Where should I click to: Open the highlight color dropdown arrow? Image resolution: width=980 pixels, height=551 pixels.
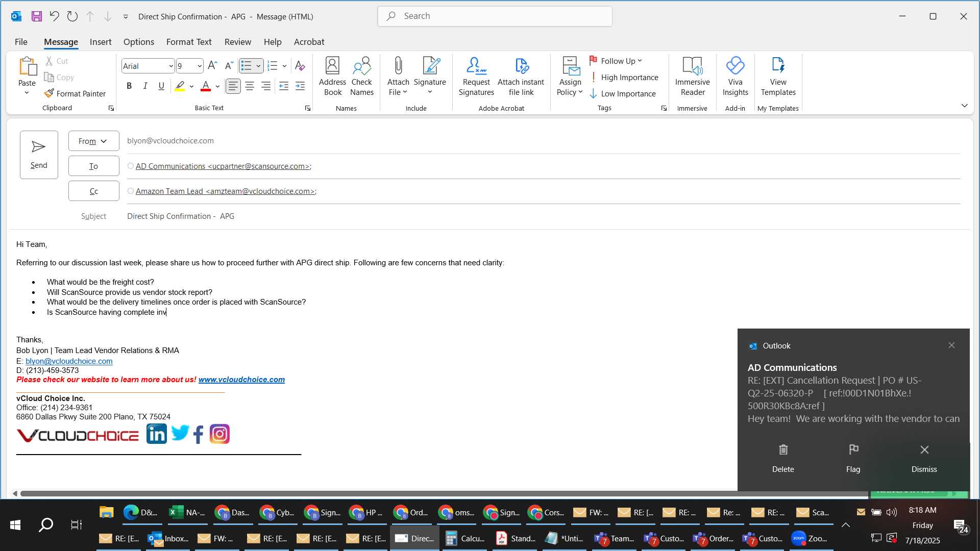(x=191, y=86)
